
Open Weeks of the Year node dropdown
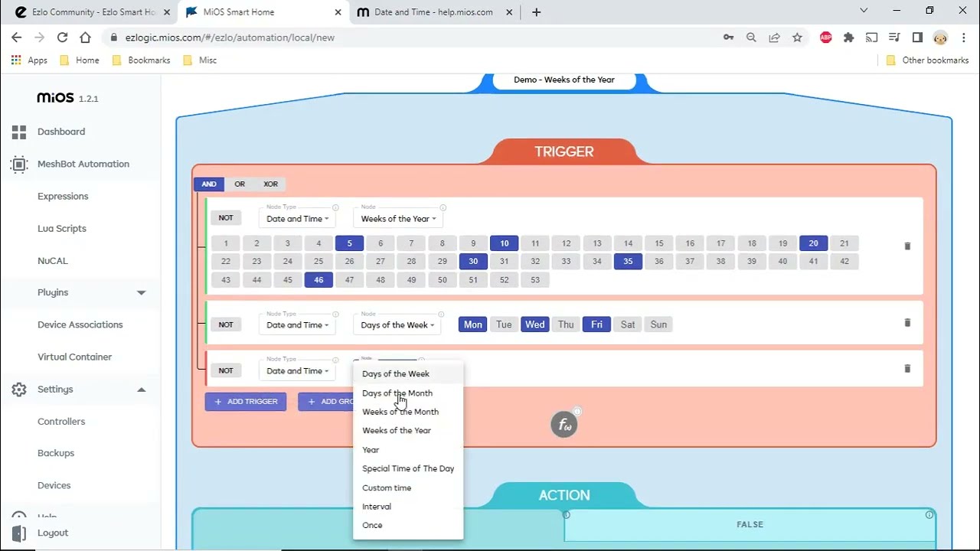(398, 219)
